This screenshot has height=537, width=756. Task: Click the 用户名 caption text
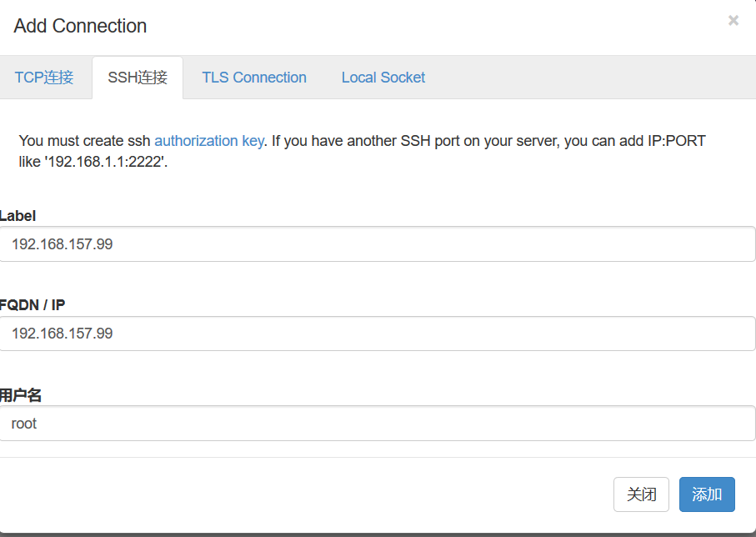(21, 395)
